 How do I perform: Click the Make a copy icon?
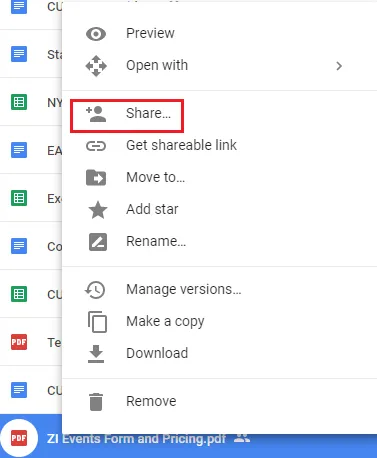[97, 322]
